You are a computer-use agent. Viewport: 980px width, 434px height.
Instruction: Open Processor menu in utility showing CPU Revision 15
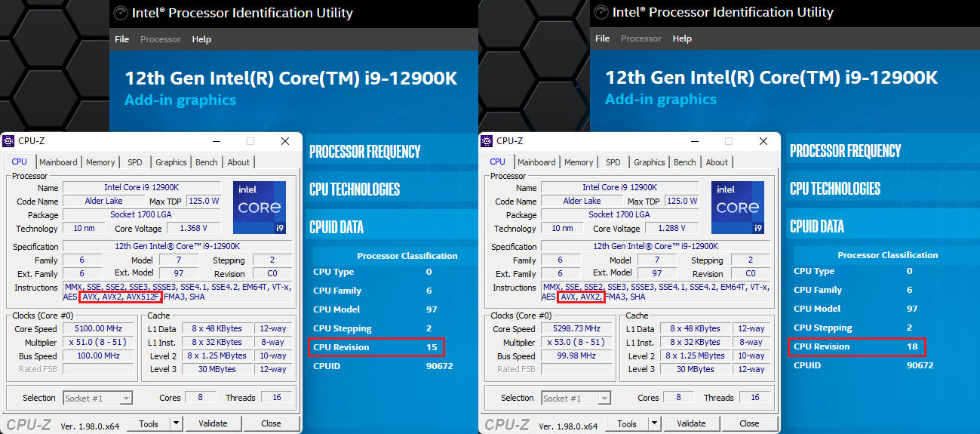pyautogui.click(x=161, y=39)
